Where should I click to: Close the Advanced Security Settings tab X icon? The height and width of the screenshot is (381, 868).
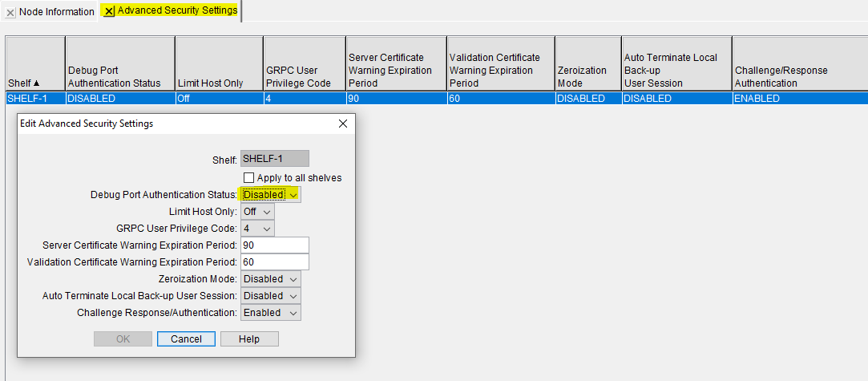tap(109, 11)
